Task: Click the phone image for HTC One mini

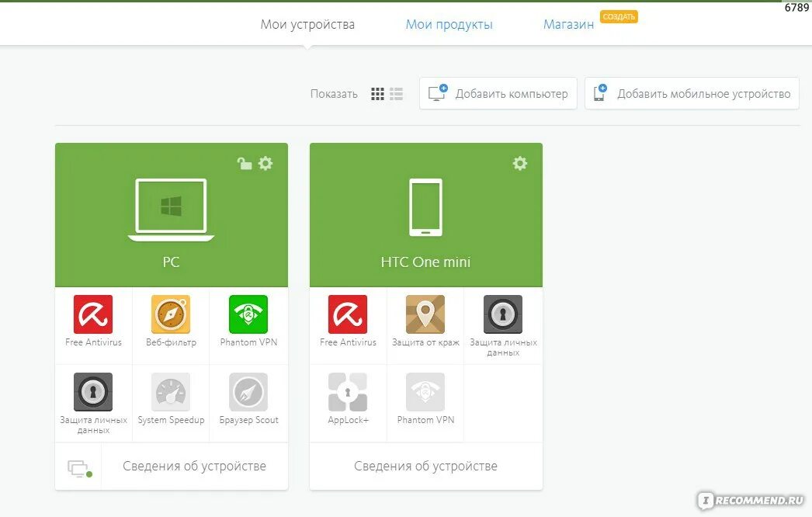Action: [425, 207]
